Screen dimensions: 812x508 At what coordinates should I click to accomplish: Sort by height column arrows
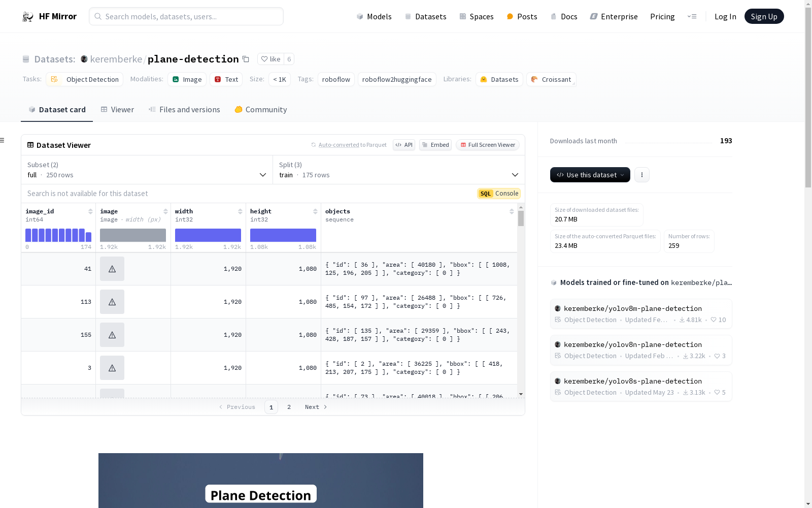pyautogui.click(x=315, y=211)
